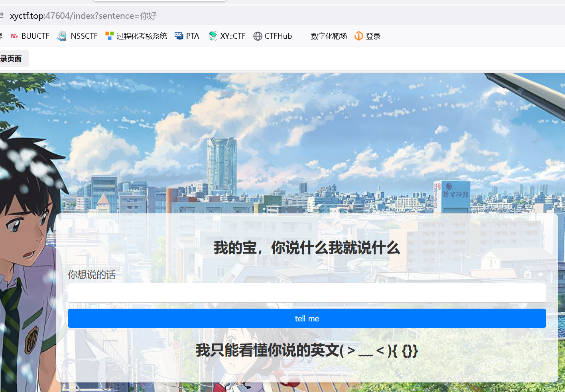
Task: Click the PTA bookmark favicon
Action: (179, 36)
